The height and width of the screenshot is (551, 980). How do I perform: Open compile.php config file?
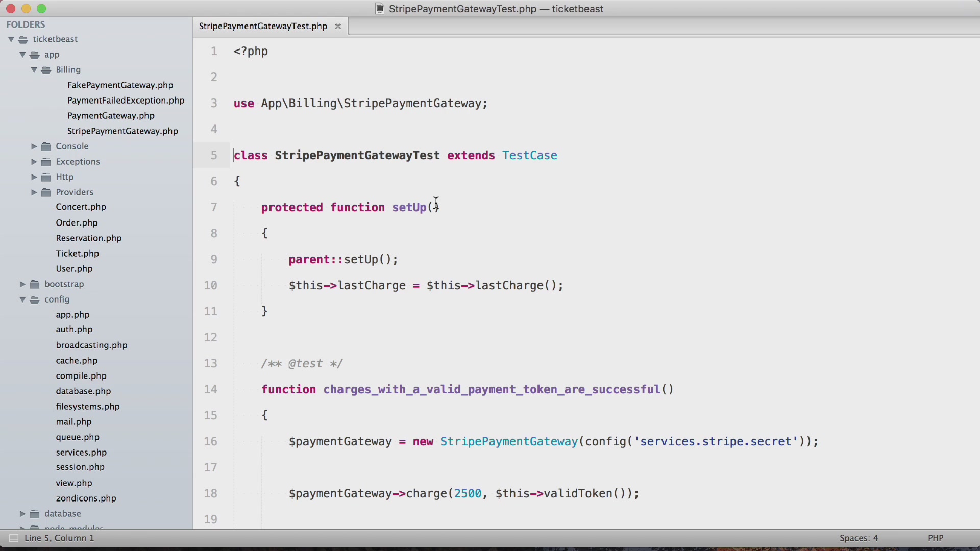[x=81, y=376]
